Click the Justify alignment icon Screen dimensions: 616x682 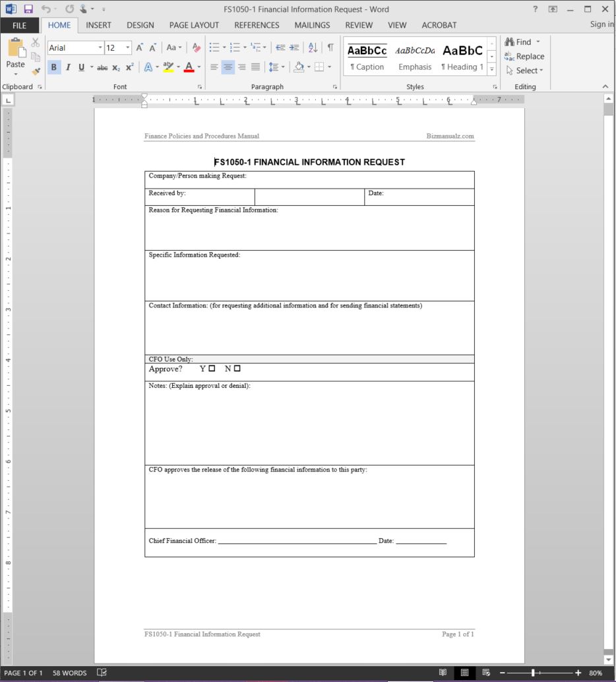coord(256,67)
